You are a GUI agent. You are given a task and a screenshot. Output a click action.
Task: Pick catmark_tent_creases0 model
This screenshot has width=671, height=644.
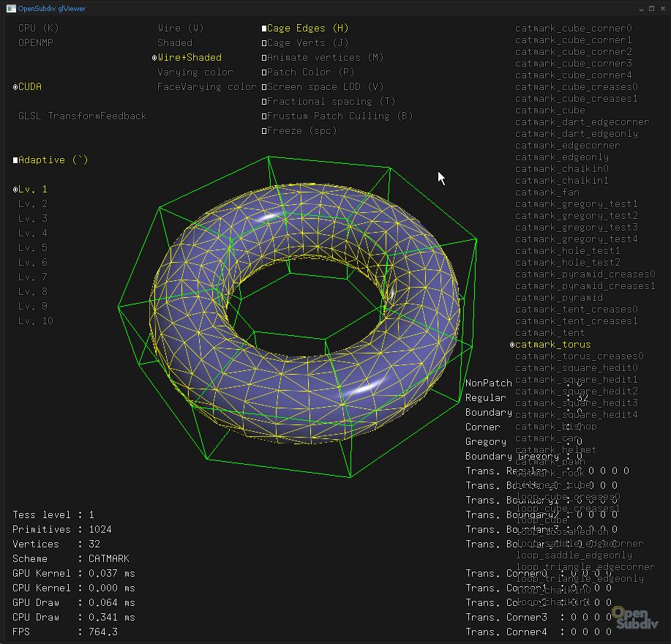pos(577,310)
